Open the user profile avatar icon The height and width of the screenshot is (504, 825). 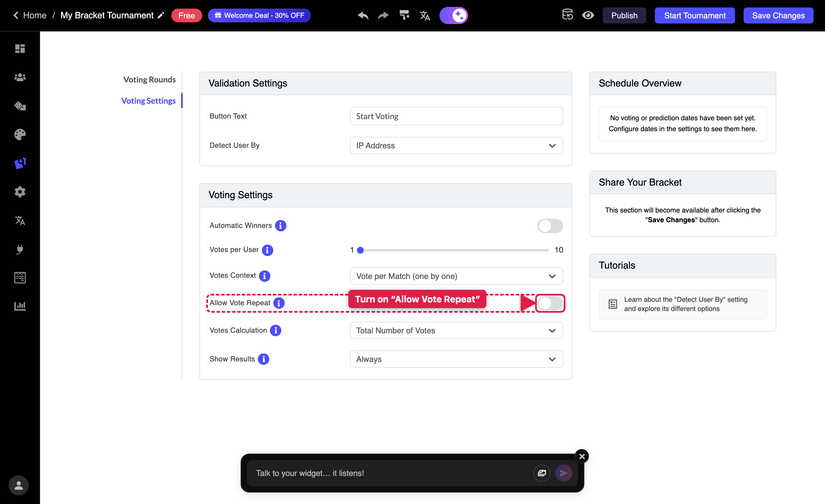pos(18,485)
